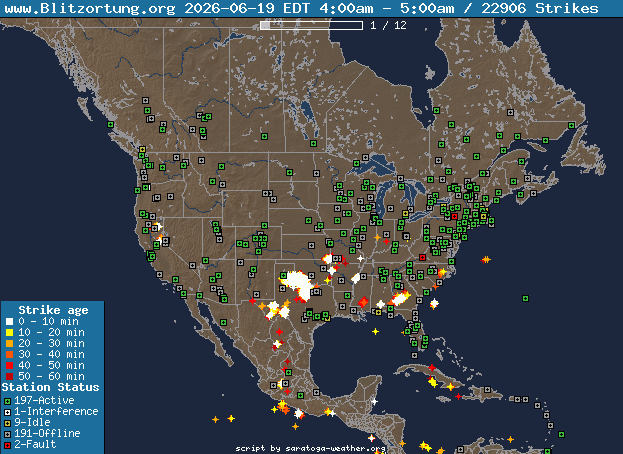Click the white 0 - 10 min swatch
This screenshot has height=454, width=623.
pos(10,321)
